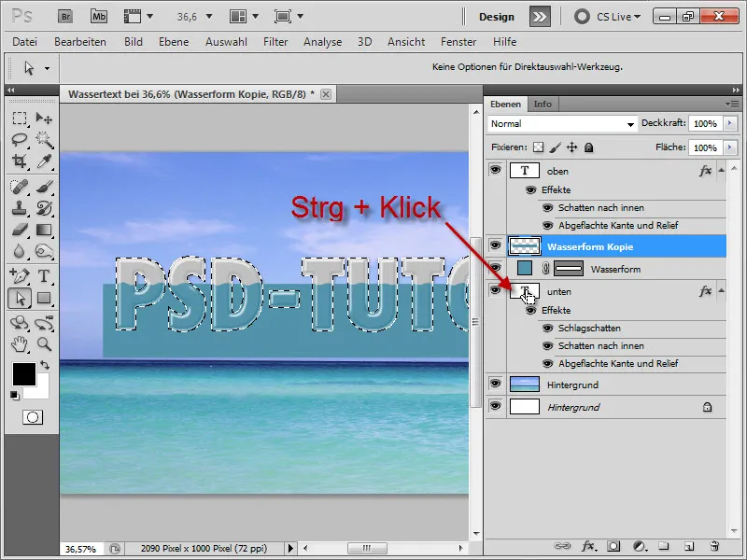This screenshot has width=747, height=560.
Task: Open the Datei menu
Action: (25, 42)
